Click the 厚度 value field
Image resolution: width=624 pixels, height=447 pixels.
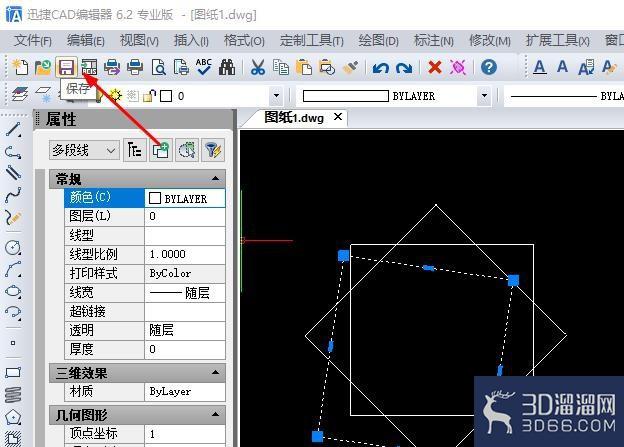pos(185,349)
